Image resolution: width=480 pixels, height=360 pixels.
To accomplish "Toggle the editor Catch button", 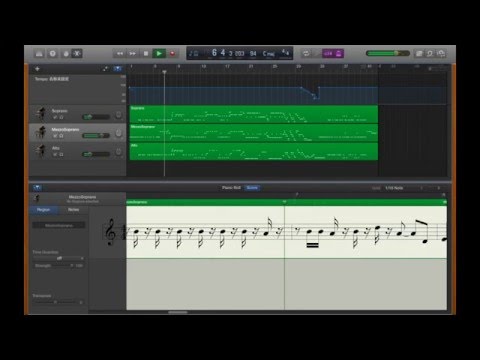I will point(37,188).
